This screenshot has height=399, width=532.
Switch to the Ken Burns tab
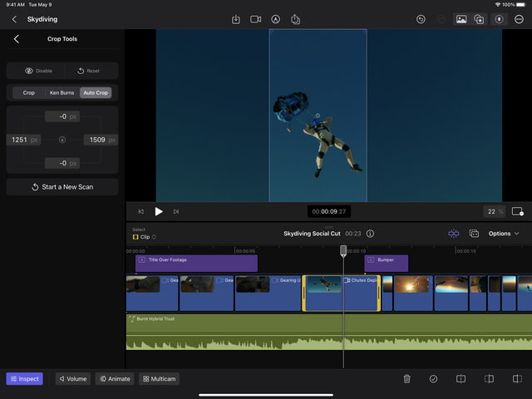(61, 92)
